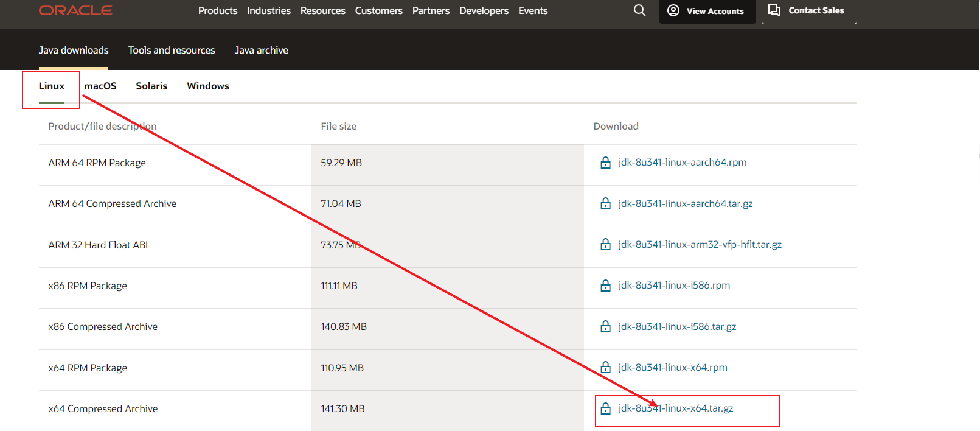Click the '71.04 MB' file size
Screen dimensions: 980x431
point(341,203)
